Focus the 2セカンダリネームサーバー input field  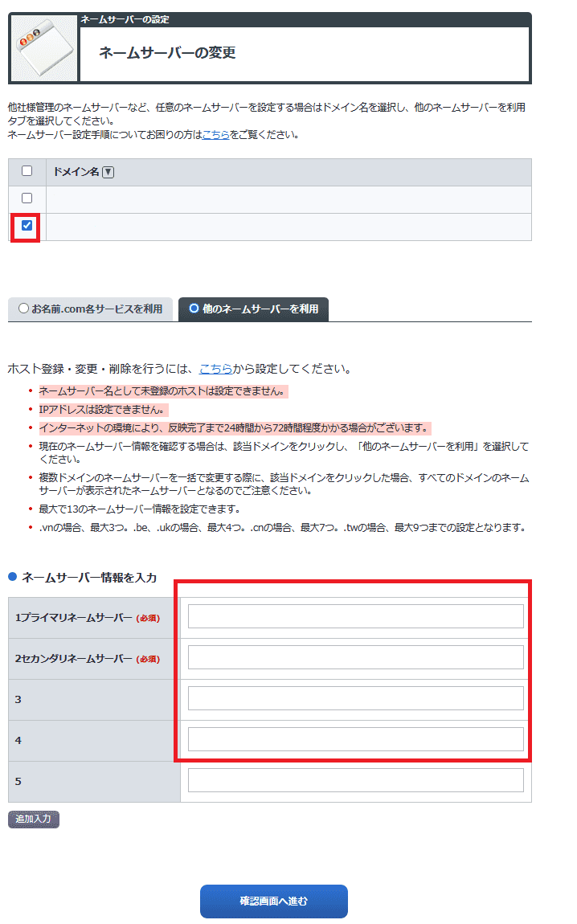click(x=355, y=657)
